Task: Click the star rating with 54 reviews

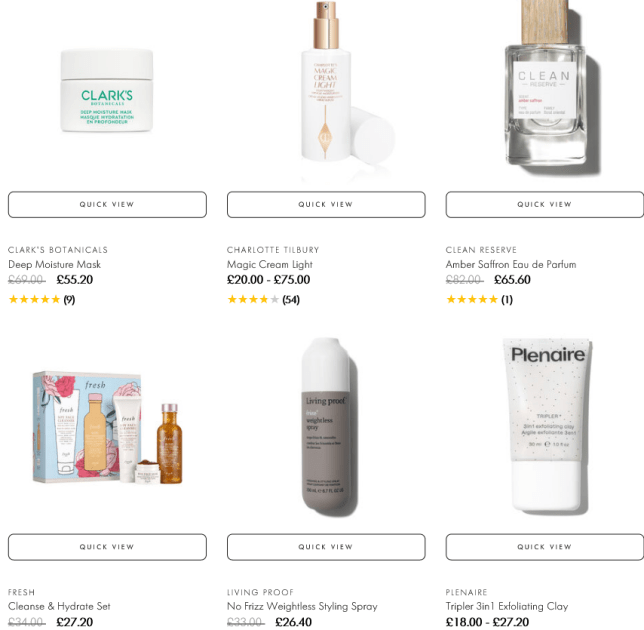Action: (263, 299)
